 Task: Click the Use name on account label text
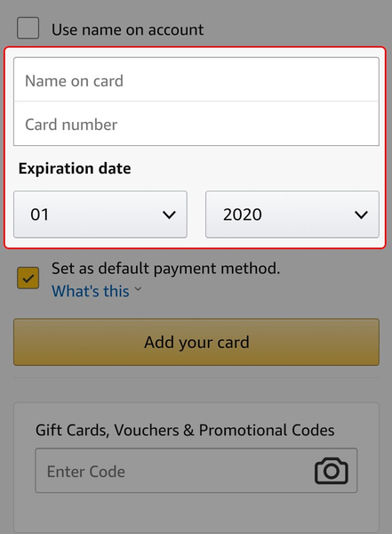click(128, 29)
